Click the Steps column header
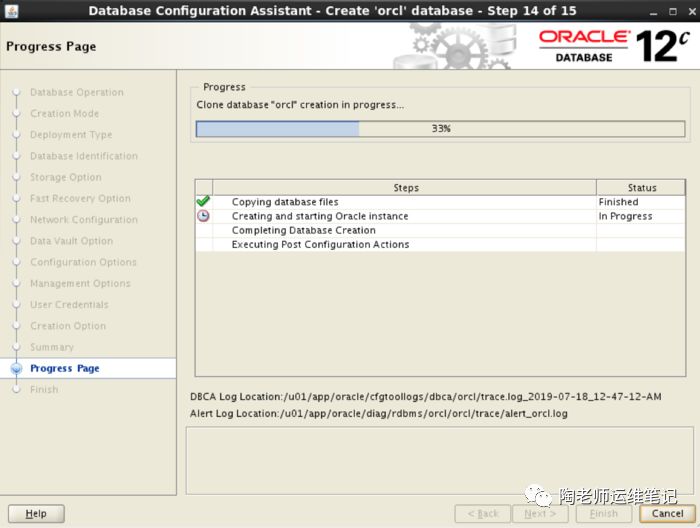The width and height of the screenshot is (700, 528). point(405,188)
